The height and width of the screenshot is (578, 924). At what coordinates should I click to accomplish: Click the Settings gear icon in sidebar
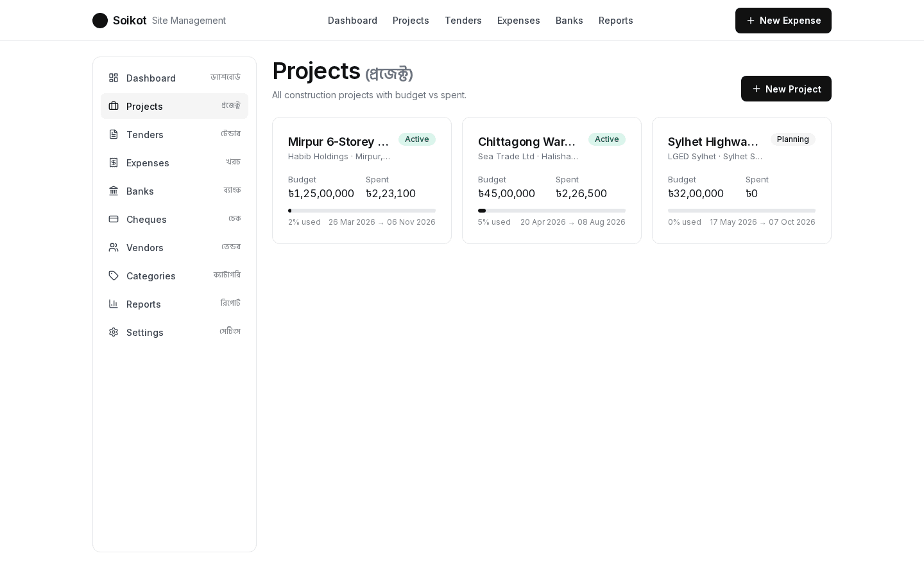(x=114, y=332)
